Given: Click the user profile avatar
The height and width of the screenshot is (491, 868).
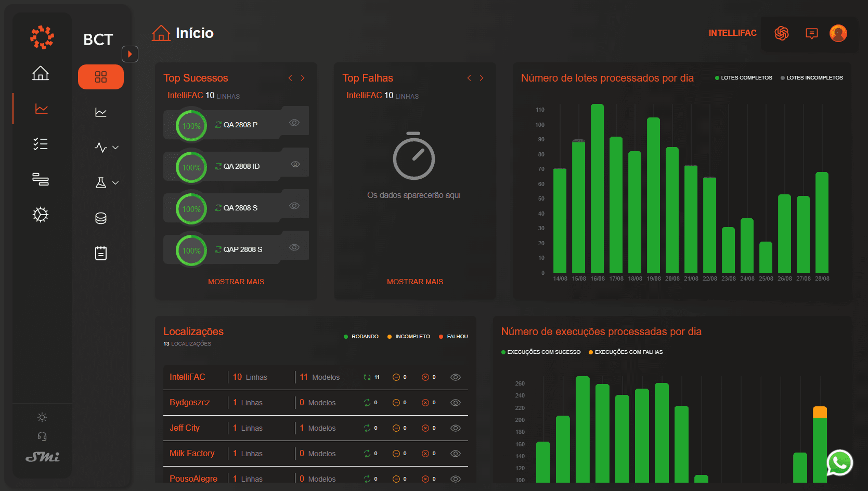Looking at the screenshot, I should [x=838, y=33].
